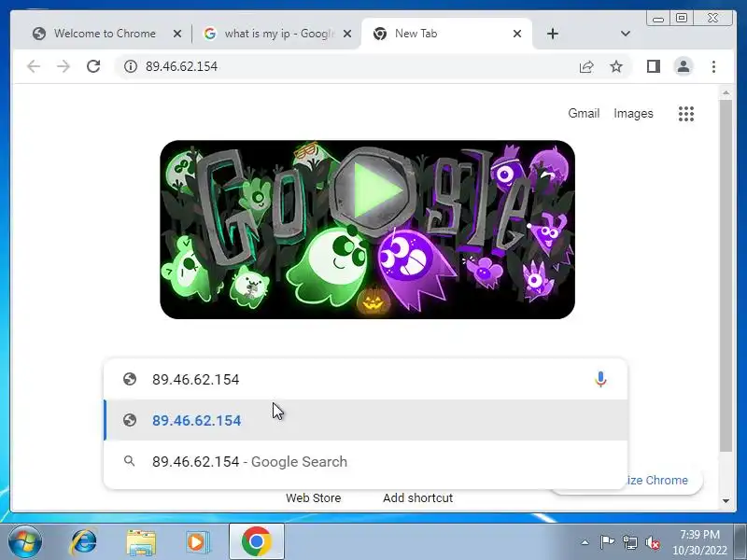The image size is (747, 560).
Task: Switch to 'what is my ip' tab
Action: point(276,34)
